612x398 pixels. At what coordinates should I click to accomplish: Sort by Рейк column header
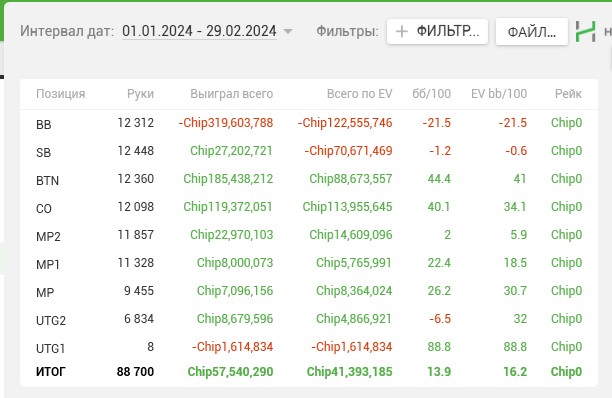pos(568,94)
